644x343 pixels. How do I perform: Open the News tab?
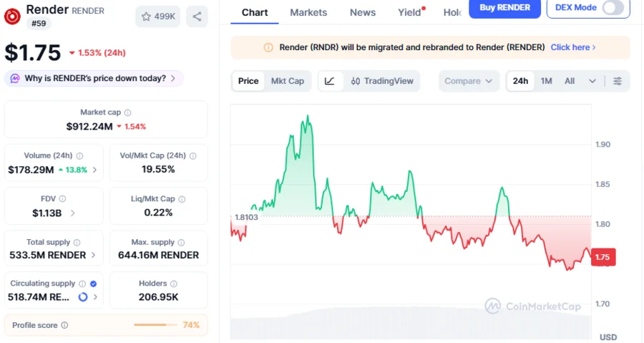(363, 12)
